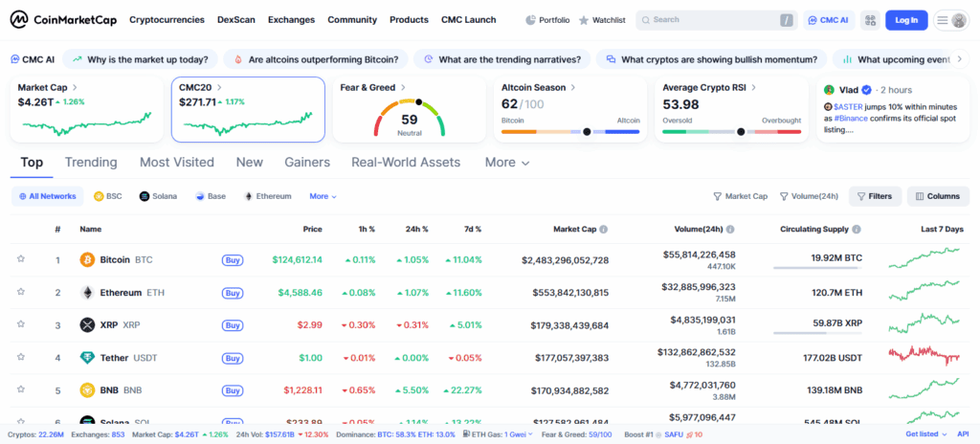Switch to the Trending tab
The image size is (980, 444).
pos(91,163)
